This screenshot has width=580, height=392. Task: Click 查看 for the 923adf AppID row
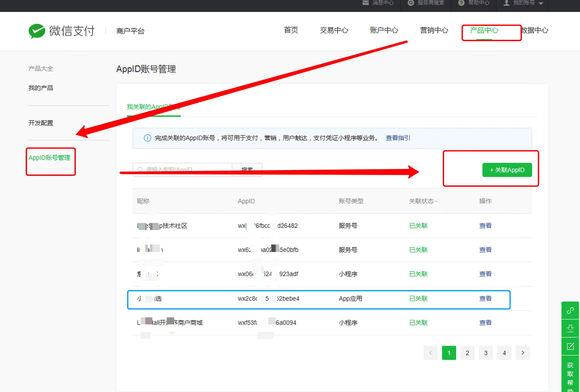tap(485, 274)
